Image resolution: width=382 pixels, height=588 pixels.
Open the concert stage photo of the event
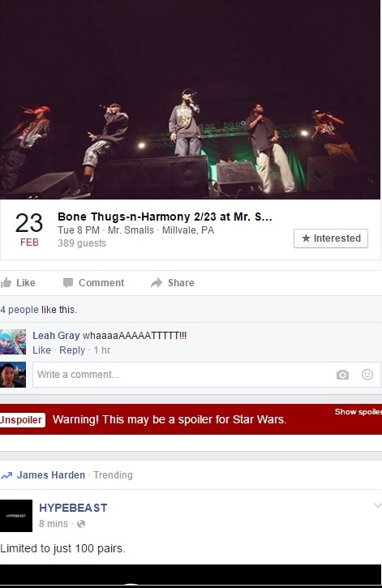190,100
